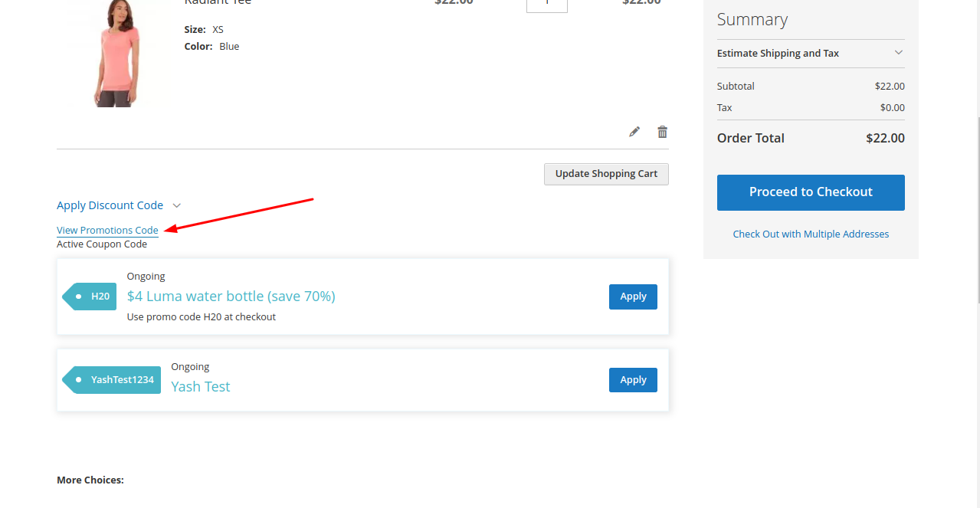This screenshot has height=508, width=980.
Task: Select the $4 Luma water bottle promotion title
Action: (231, 297)
